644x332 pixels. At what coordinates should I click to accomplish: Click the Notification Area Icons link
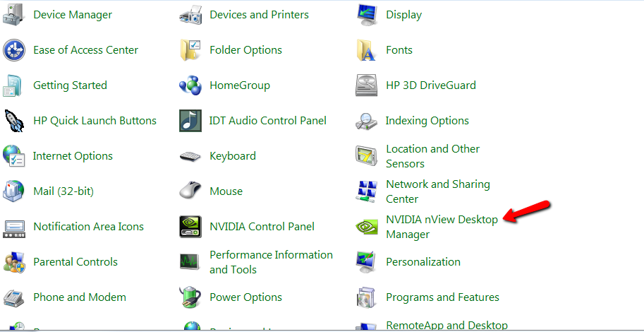coord(89,227)
